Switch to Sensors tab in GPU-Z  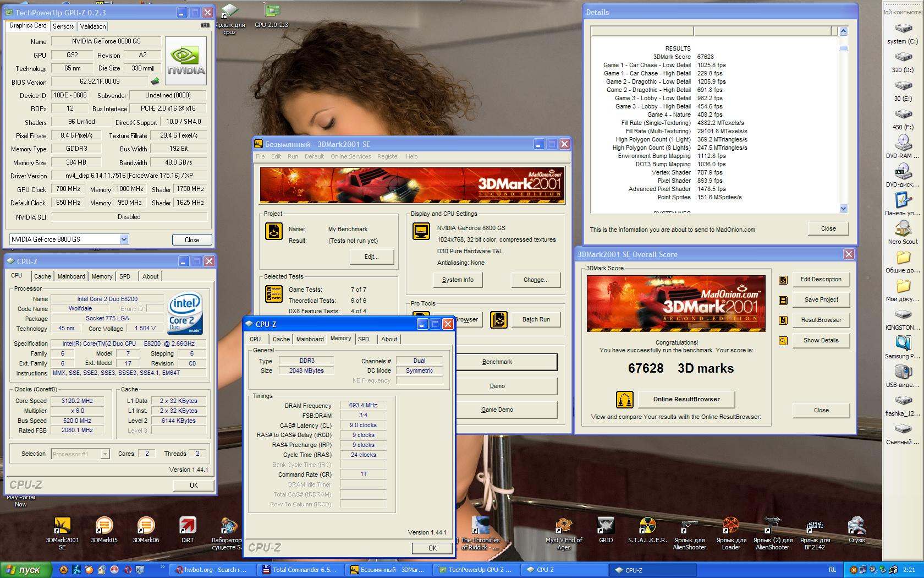[x=63, y=26]
